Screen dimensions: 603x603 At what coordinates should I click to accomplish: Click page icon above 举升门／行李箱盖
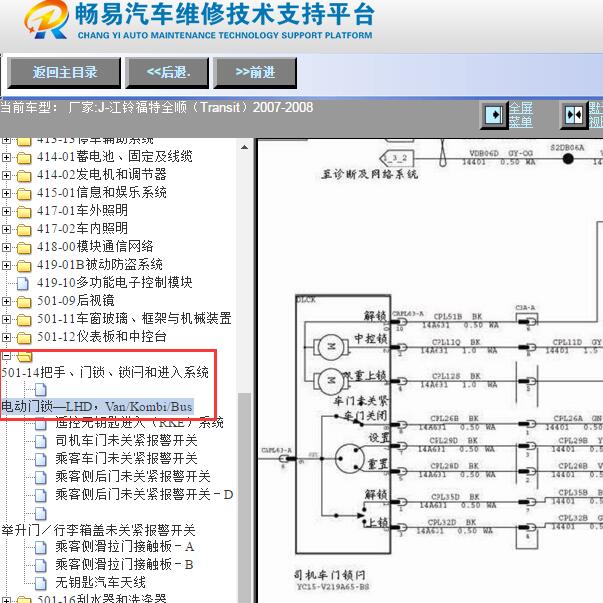[41, 513]
